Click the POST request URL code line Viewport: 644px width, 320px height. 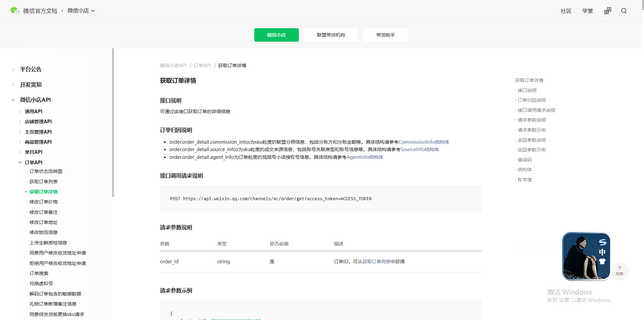click(271, 199)
